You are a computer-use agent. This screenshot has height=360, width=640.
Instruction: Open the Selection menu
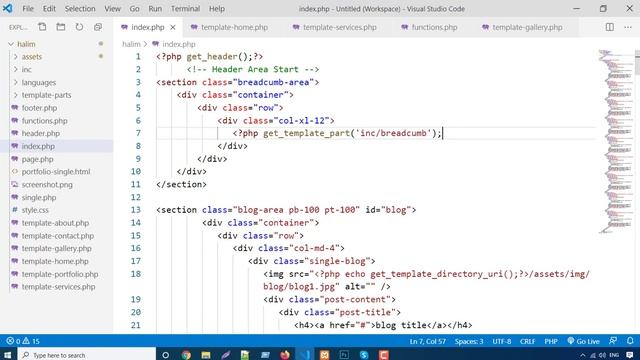coord(80,9)
